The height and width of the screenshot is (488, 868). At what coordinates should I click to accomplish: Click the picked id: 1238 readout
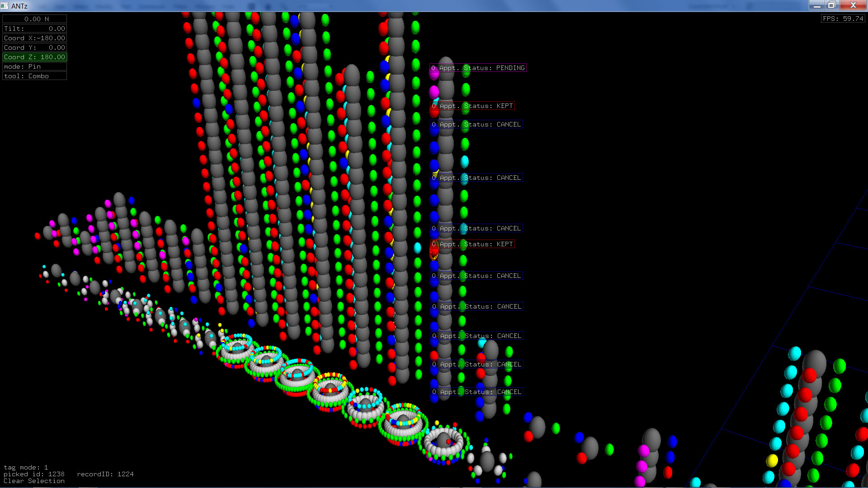(x=34, y=474)
